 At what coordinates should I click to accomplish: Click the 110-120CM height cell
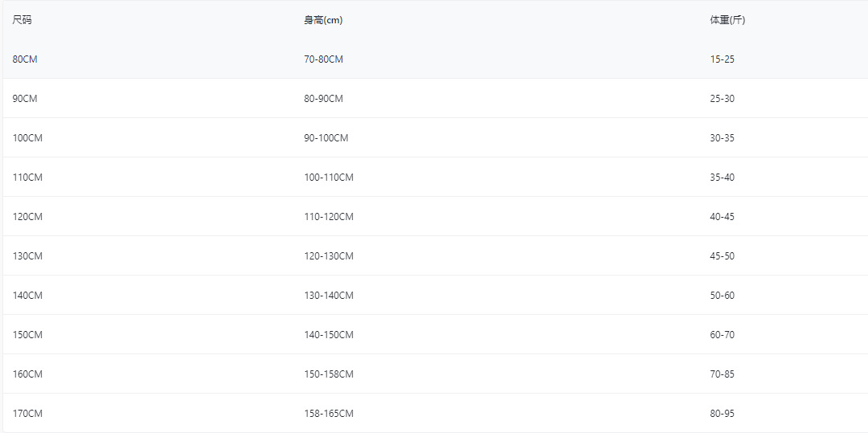[328, 217]
